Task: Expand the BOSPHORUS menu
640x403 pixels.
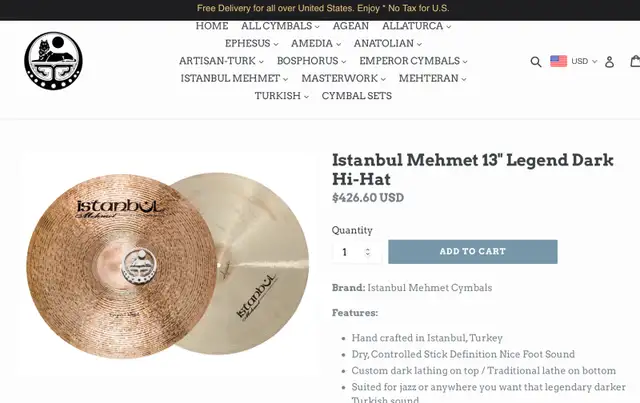Action: pyautogui.click(x=311, y=61)
